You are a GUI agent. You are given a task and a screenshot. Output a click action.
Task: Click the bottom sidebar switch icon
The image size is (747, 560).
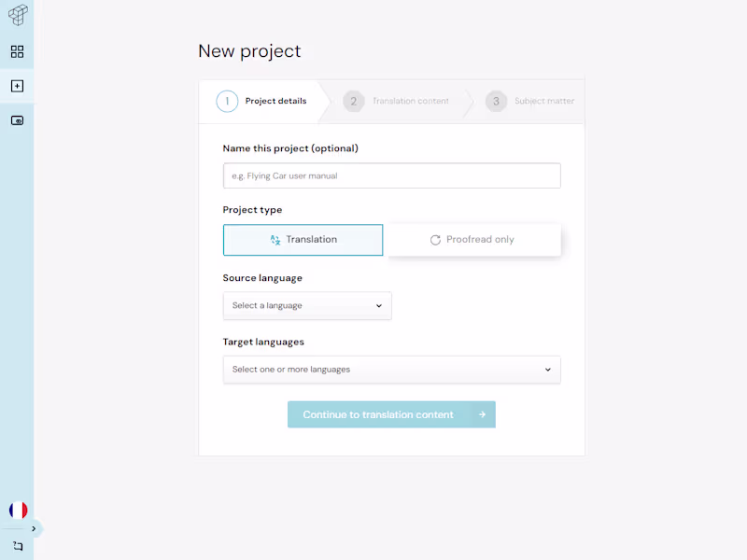(17, 546)
